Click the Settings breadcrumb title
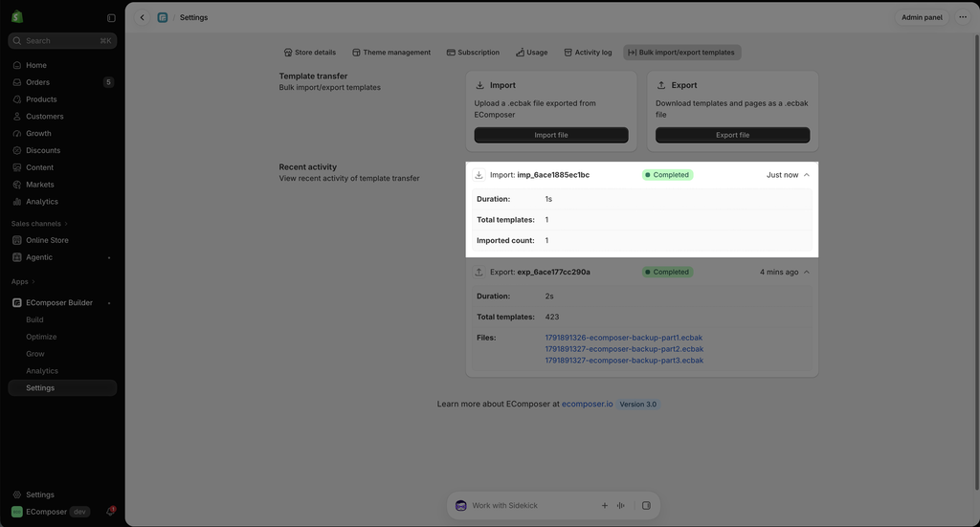The height and width of the screenshot is (527, 980). point(193,17)
